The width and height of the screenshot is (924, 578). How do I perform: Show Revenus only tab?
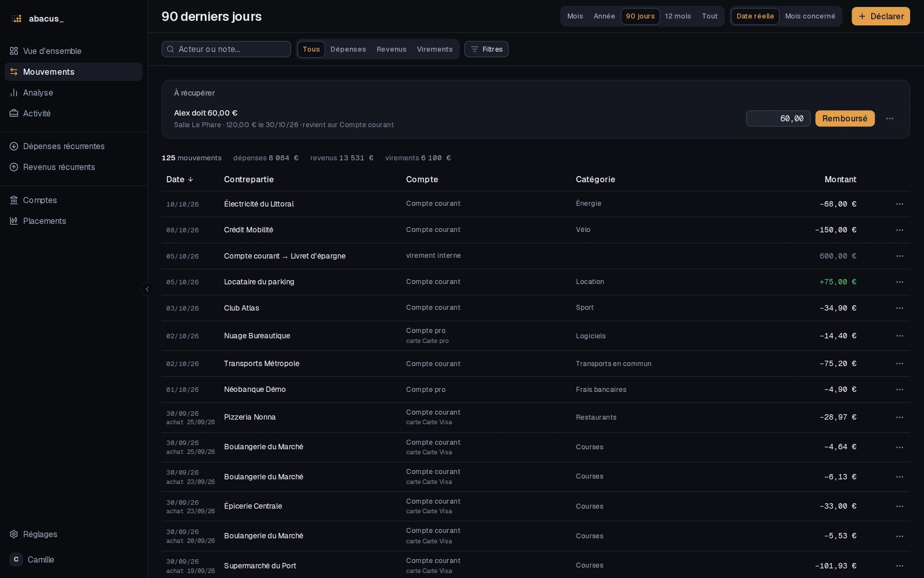[x=391, y=49]
